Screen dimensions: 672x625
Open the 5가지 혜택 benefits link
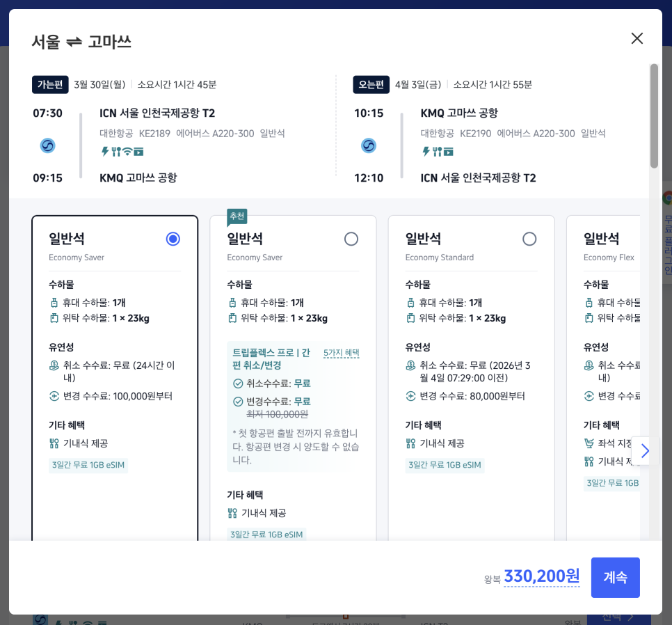[x=341, y=353]
